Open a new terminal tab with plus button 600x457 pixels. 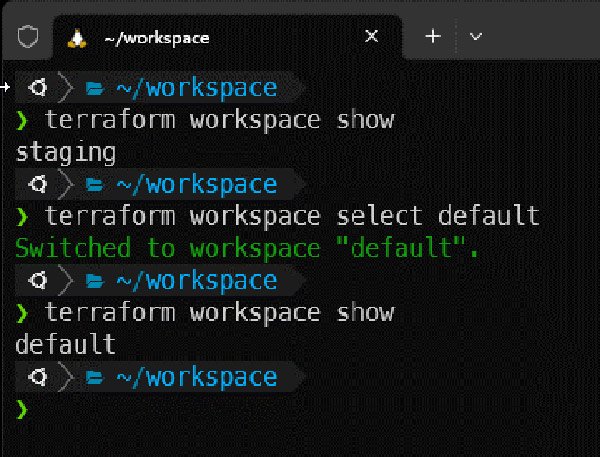pyautogui.click(x=433, y=36)
